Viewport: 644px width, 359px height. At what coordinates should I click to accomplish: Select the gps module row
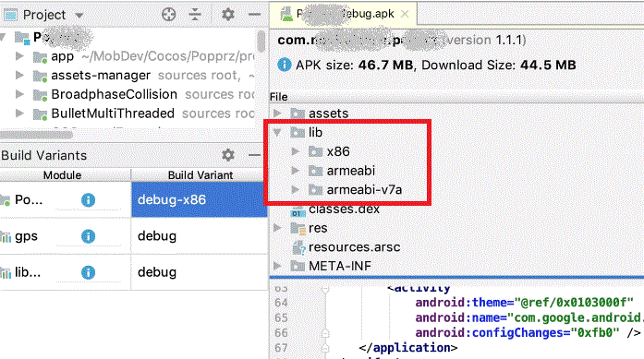(26, 236)
